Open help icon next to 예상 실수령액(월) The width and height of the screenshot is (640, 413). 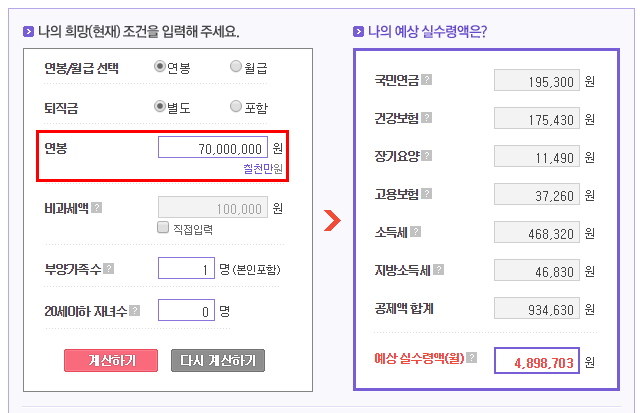click(x=471, y=357)
